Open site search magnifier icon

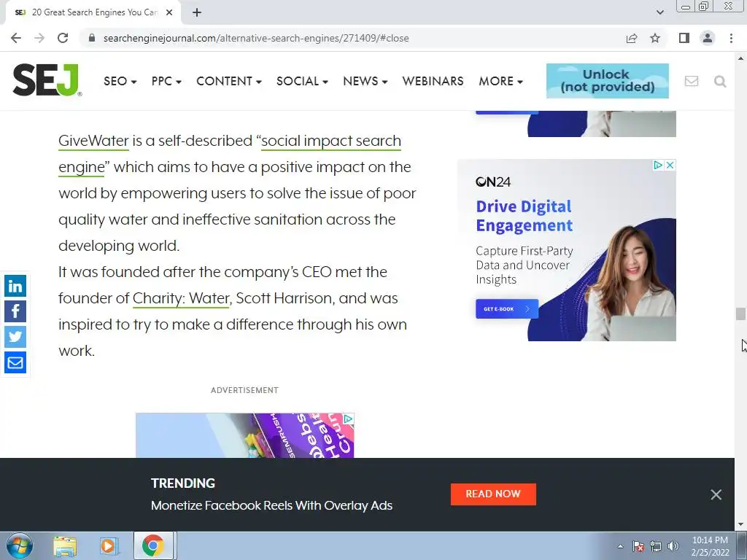coord(720,82)
